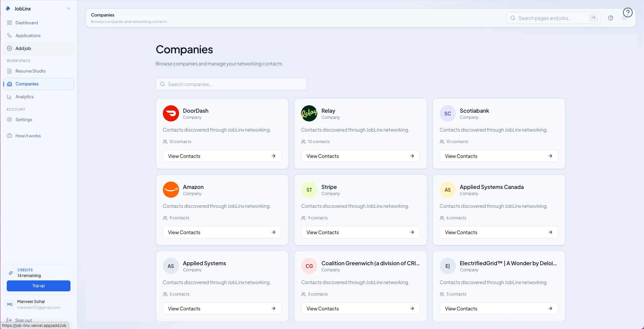The image size is (644, 329).
Task: View contacts for Stripe
Action: coord(360,232)
